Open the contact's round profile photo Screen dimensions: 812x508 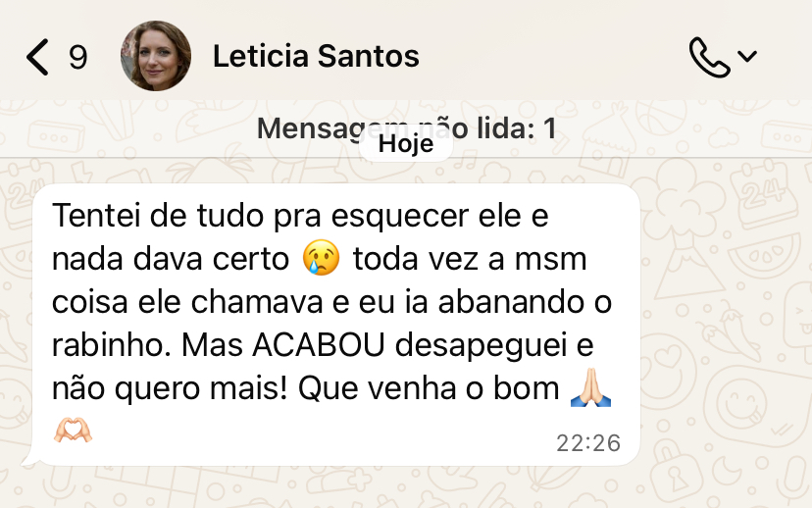coord(156,56)
